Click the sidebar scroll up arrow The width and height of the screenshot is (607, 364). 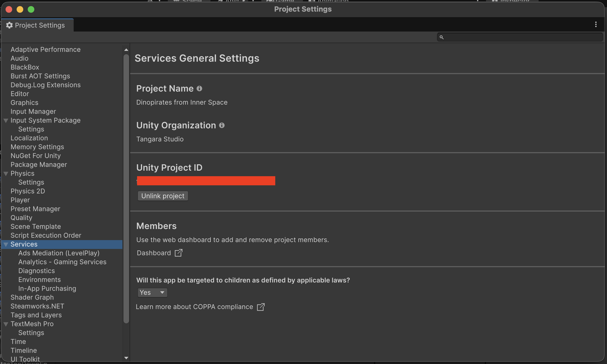click(126, 50)
